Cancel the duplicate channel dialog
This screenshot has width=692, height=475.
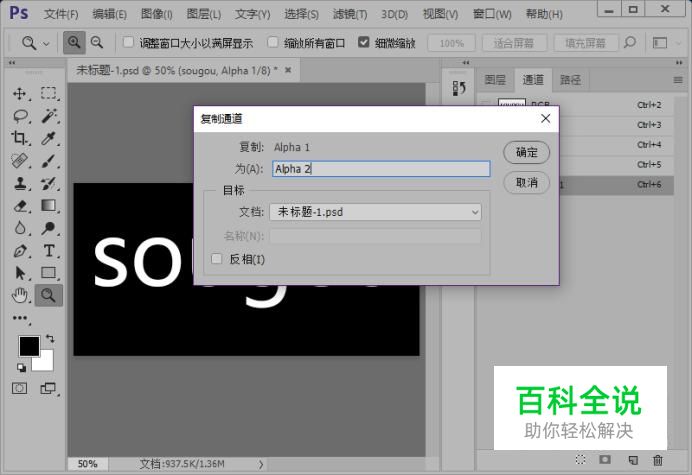527,182
